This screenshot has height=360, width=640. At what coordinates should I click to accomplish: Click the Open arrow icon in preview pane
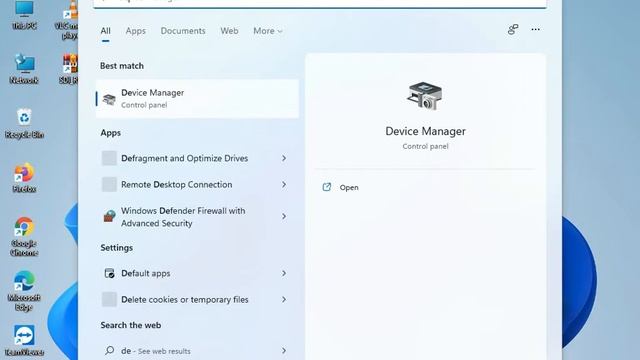click(327, 187)
